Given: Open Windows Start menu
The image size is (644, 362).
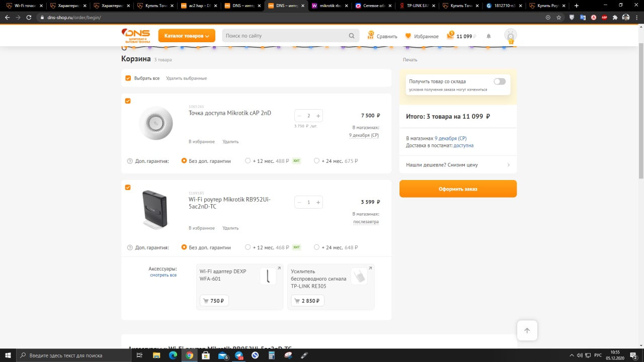Looking at the screenshot, I should (x=8, y=355).
